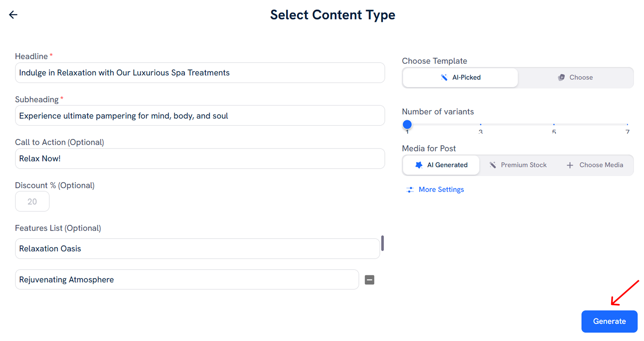
Task: Switch media source to Premium Stock
Action: [x=517, y=165]
